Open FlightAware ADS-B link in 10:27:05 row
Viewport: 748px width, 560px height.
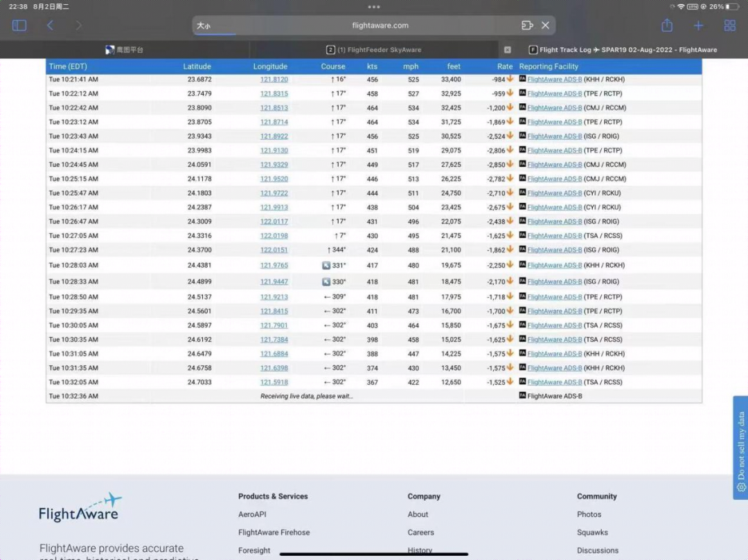pos(555,236)
